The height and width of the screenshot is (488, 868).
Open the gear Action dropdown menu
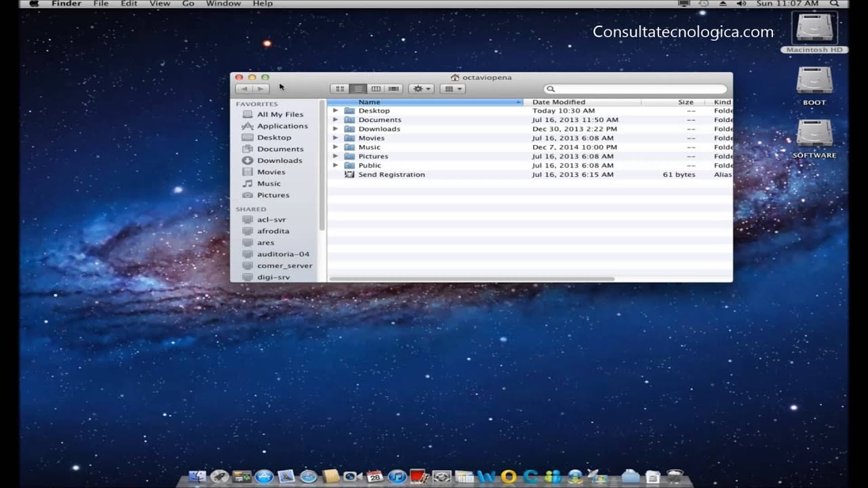point(421,89)
